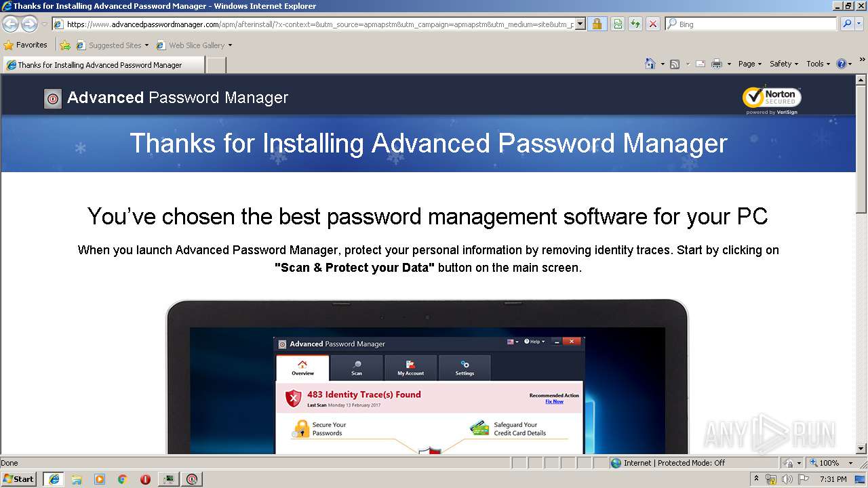
Task: Click the Advanced Password Manager logo
Action: coord(166,98)
